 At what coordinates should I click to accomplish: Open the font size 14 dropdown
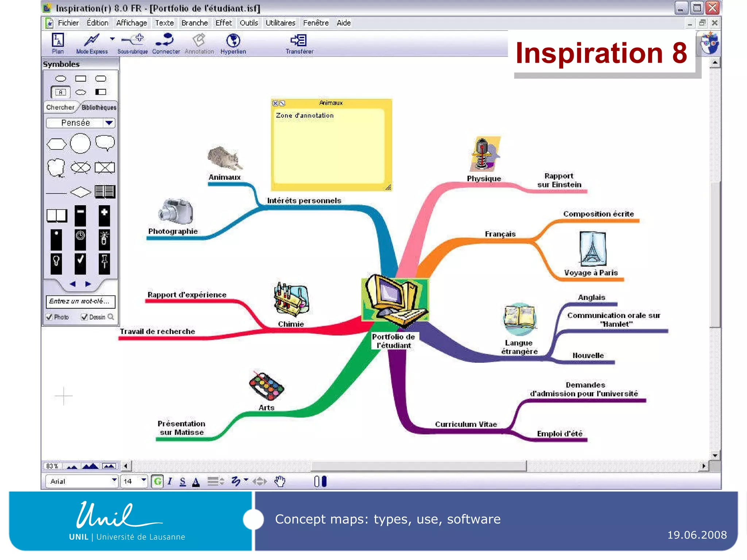point(144,481)
